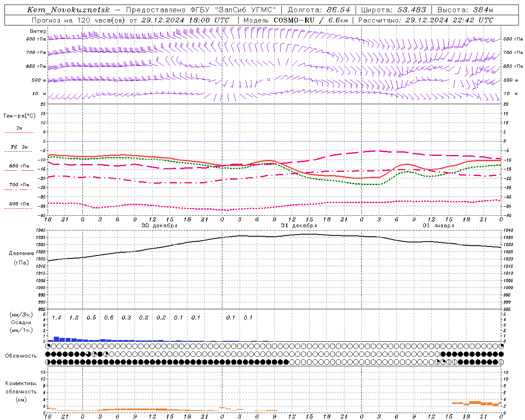Click the Высота: 384м value

tap(465, 10)
